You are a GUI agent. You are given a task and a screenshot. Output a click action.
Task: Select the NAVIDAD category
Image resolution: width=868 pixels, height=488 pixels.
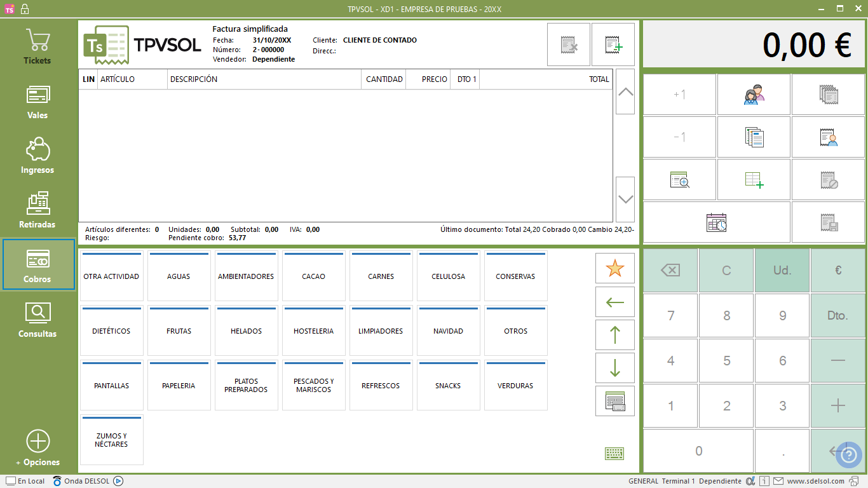[x=448, y=331]
